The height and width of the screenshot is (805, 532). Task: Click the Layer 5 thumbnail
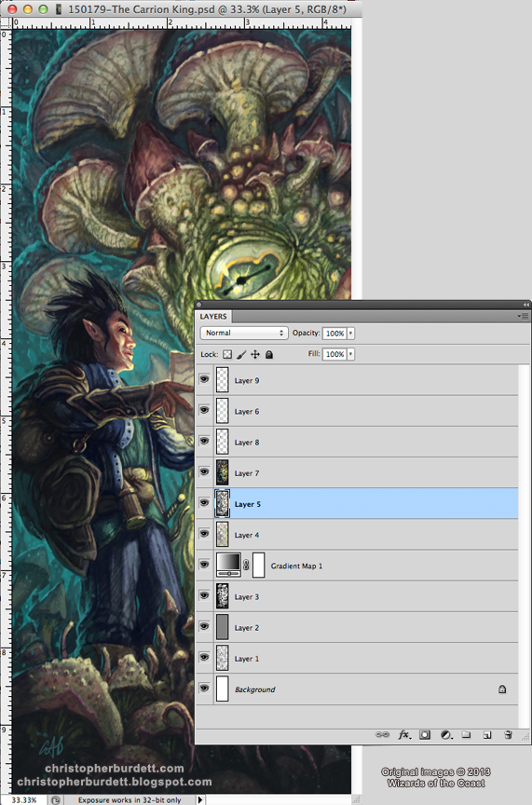223,504
